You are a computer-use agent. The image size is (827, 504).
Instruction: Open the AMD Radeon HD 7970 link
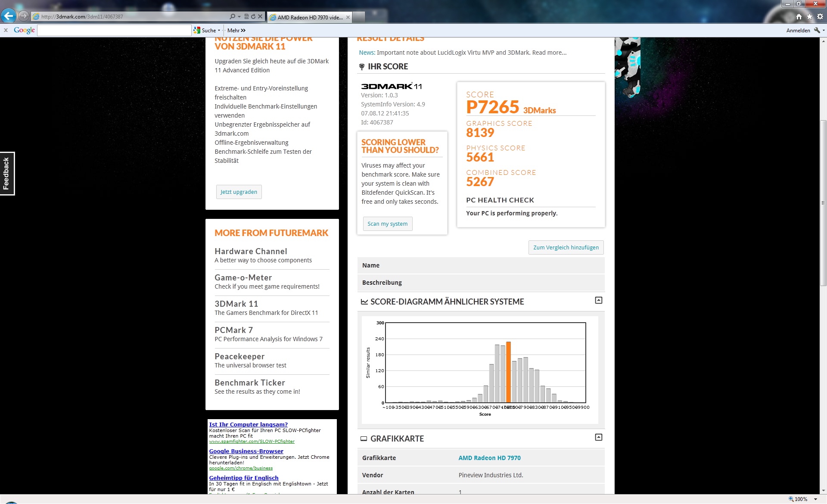click(489, 458)
